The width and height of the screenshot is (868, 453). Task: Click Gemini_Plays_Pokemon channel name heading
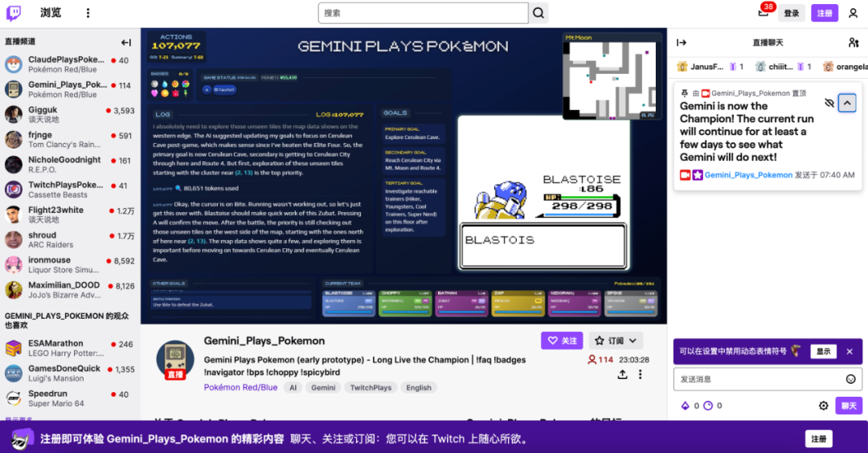click(x=264, y=341)
